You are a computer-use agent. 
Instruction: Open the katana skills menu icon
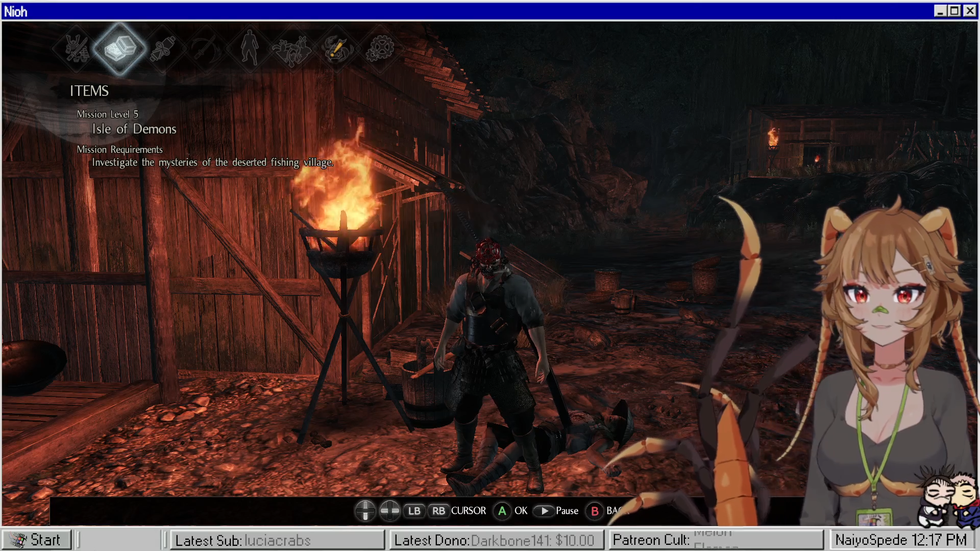206,49
